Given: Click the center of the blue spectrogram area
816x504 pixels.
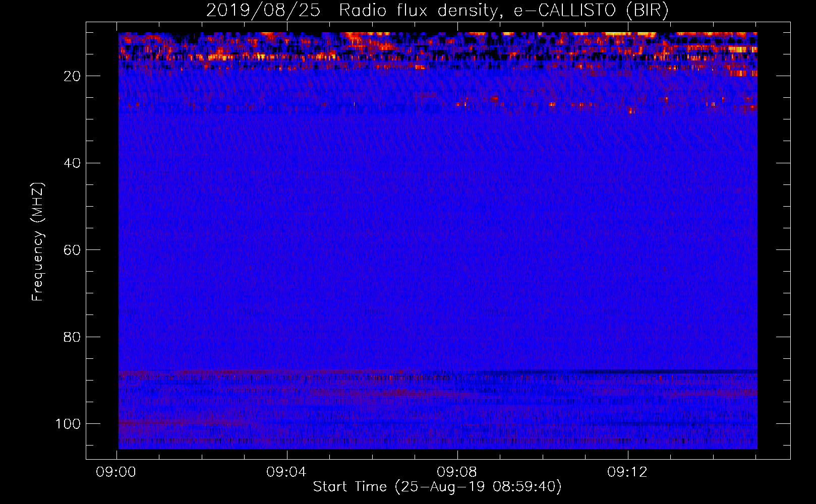Looking at the screenshot, I should [438, 241].
